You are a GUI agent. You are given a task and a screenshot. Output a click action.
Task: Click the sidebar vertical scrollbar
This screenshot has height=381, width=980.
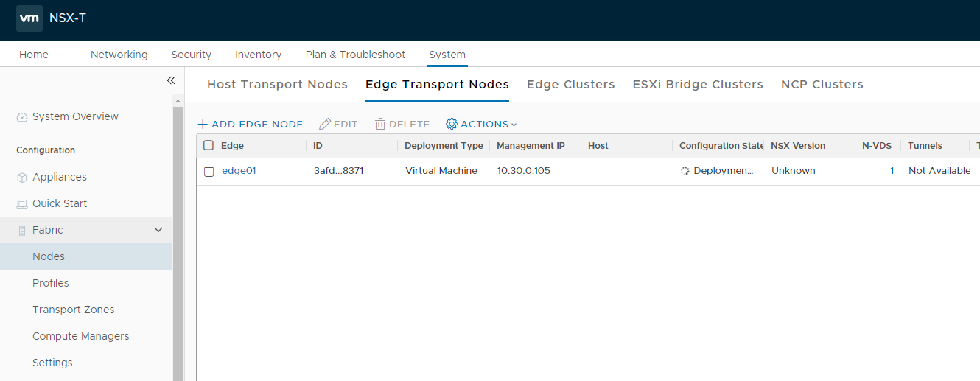(x=178, y=243)
